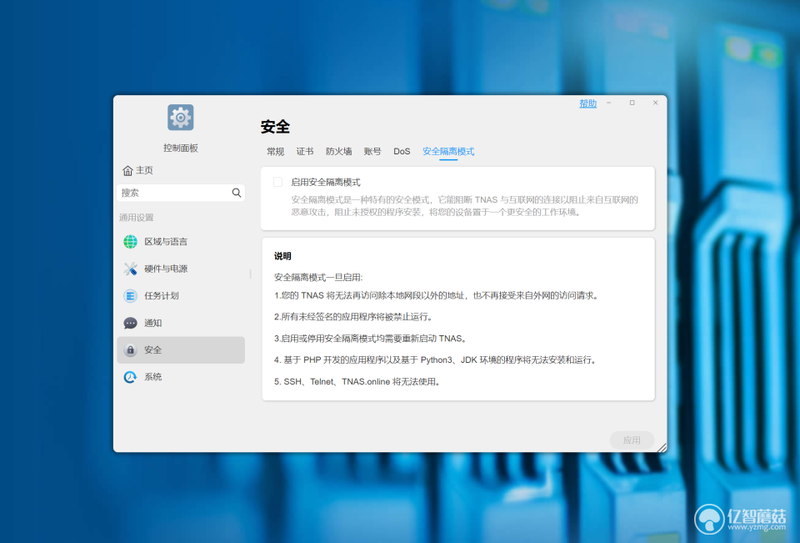Select the 任务计划 label text
Screen dimensions: 800x543
click(x=161, y=295)
